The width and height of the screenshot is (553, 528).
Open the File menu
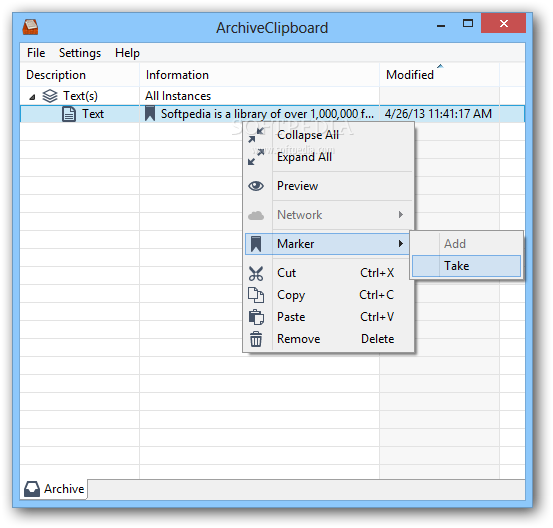pos(36,53)
